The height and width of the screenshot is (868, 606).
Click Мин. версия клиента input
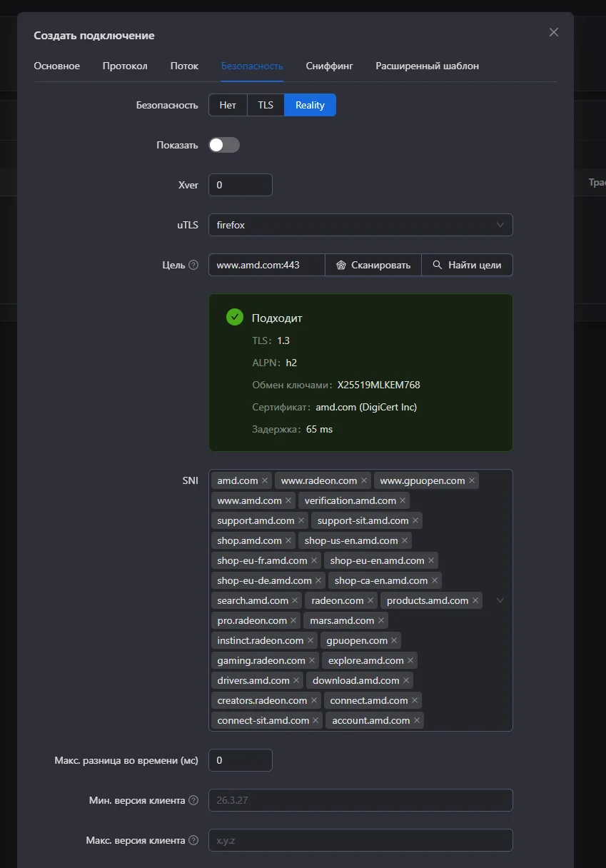pyautogui.click(x=360, y=800)
